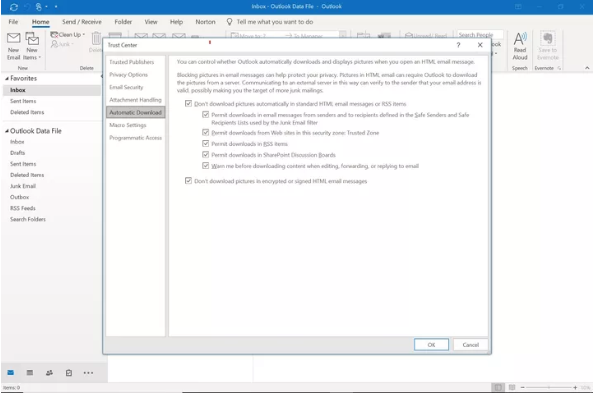Image resolution: width=595 pixels, height=403 pixels.
Task: Toggle Permit downloads in SharePoint Discussion Boards
Action: click(206, 155)
